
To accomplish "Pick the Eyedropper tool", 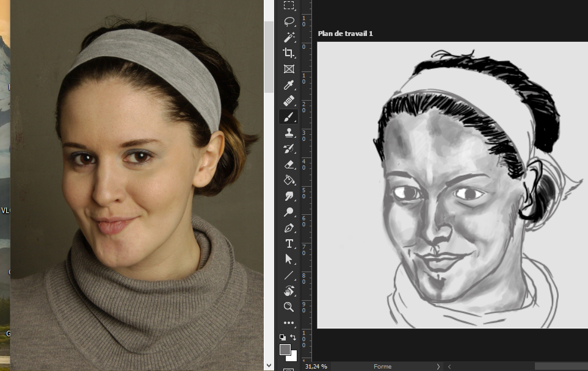I will point(289,85).
